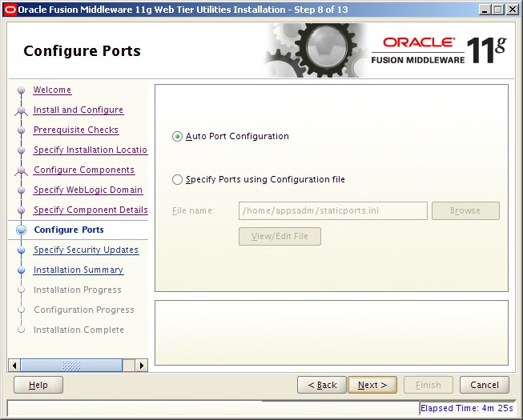The image size is (523, 420).
Task: Click the Oracle icon in title bar
Action: 10,10
